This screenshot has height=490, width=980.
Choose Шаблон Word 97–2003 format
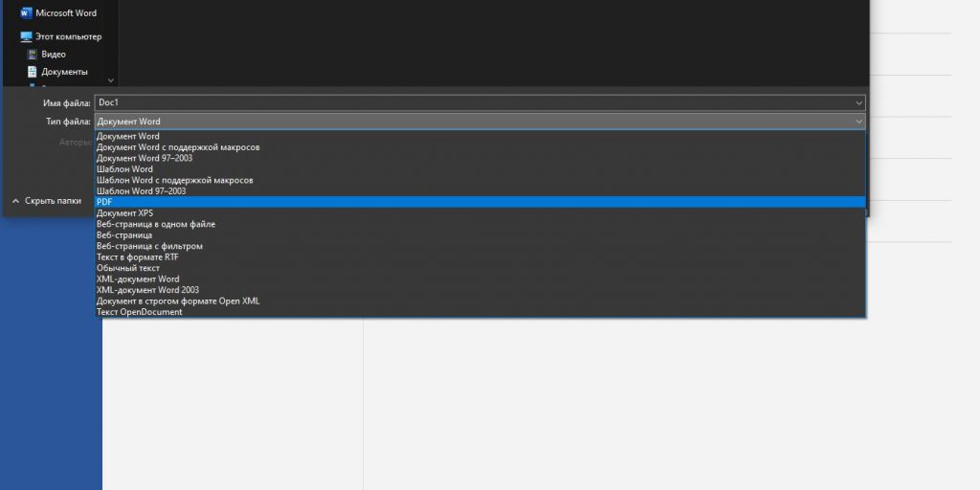tap(480, 191)
